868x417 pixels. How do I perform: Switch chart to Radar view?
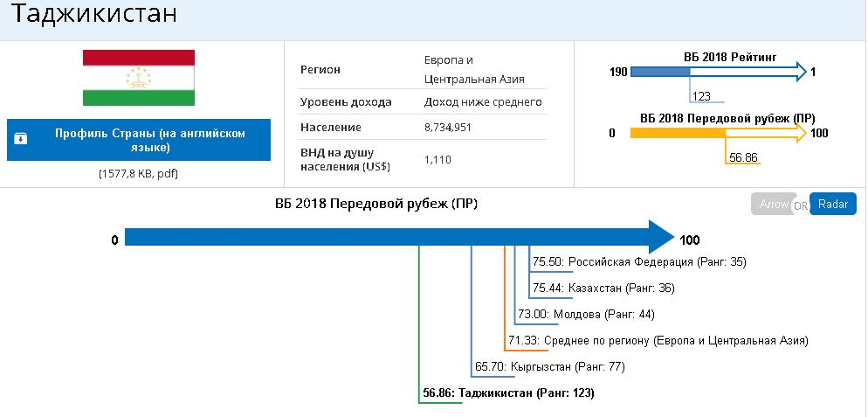(833, 205)
